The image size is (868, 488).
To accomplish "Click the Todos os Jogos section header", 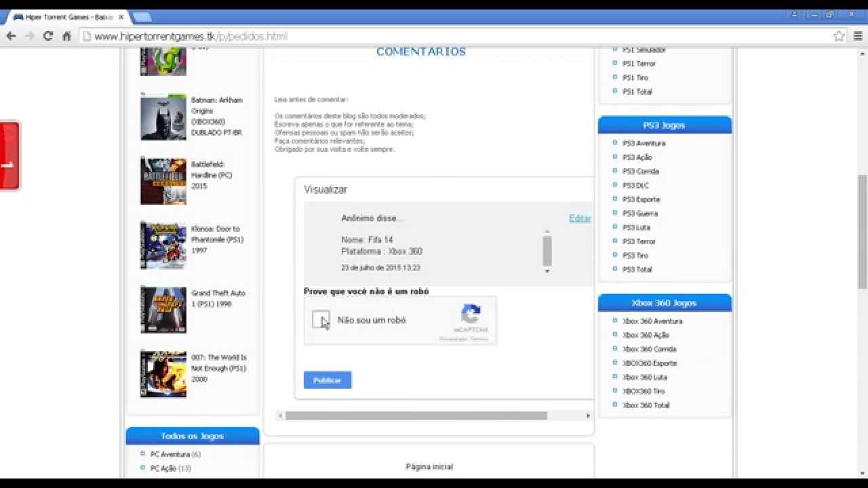I will click(193, 436).
